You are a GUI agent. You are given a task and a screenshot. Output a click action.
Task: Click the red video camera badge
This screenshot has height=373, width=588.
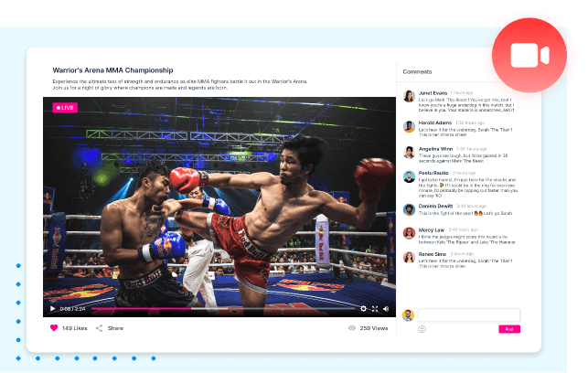click(529, 55)
